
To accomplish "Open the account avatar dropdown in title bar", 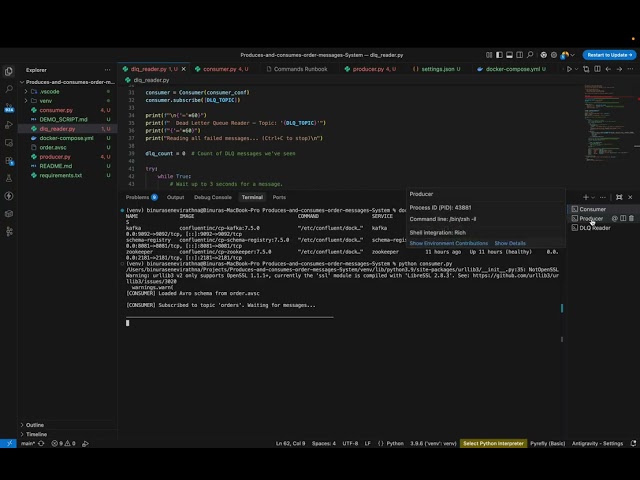I will (x=568, y=55).
